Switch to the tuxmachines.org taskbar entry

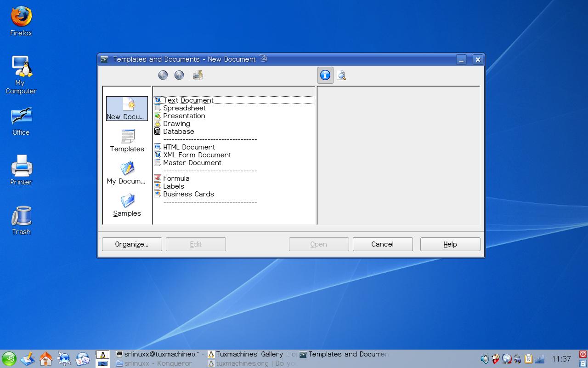[x=252, y=363]
